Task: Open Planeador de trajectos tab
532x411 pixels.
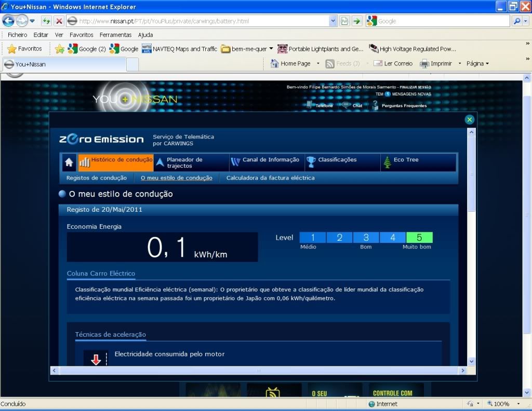Action: pyautogui.click(x=191, y=162)
